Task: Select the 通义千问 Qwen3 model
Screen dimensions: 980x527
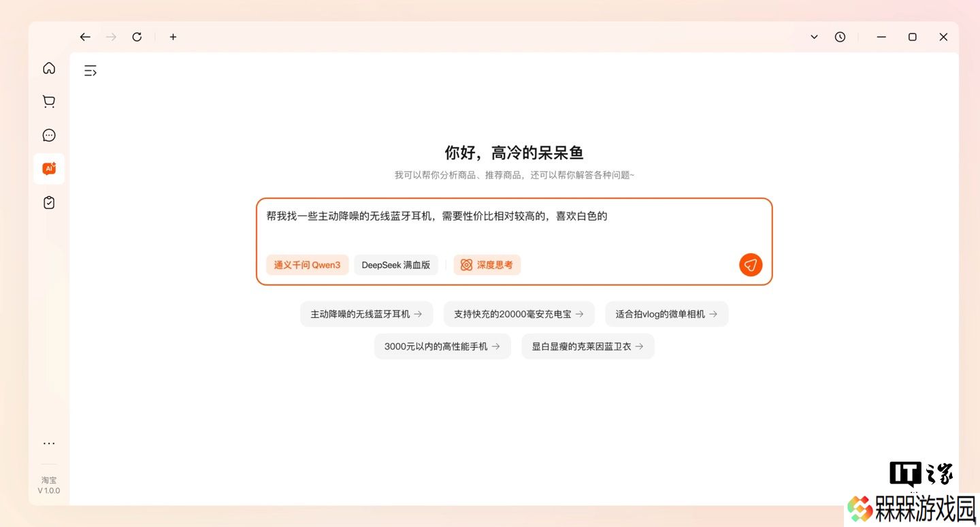Action: click(307, 265)
